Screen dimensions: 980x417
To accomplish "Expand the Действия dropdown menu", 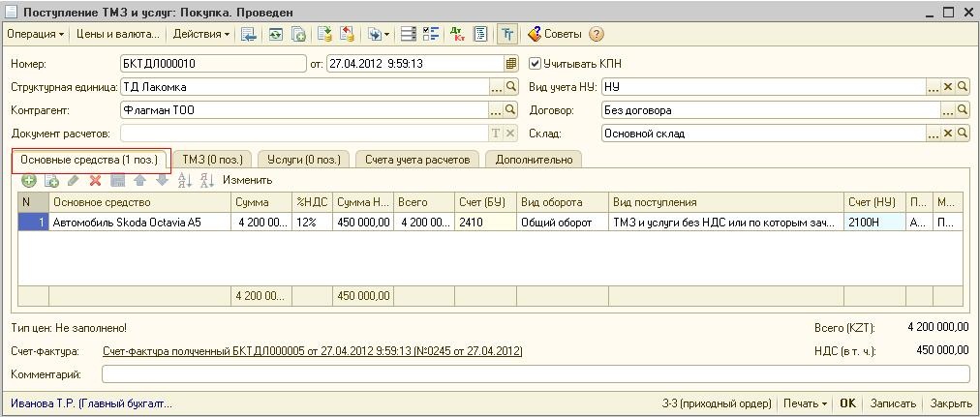I will coord(201,35).
